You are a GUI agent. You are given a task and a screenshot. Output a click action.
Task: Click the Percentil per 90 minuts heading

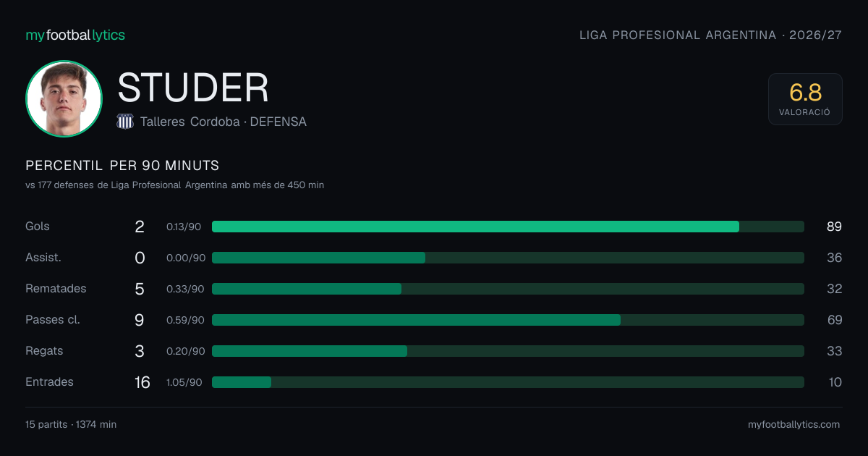click(122, 166)
